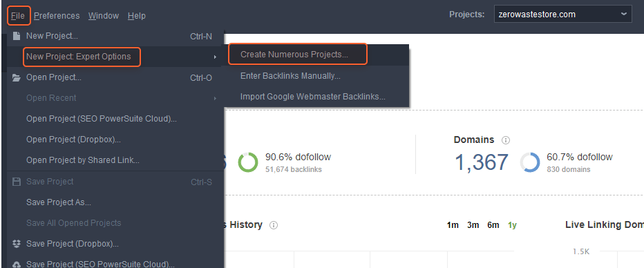Screen dimensions: 644x268
Task: Click the Domains heading
Action: point(474,140)
